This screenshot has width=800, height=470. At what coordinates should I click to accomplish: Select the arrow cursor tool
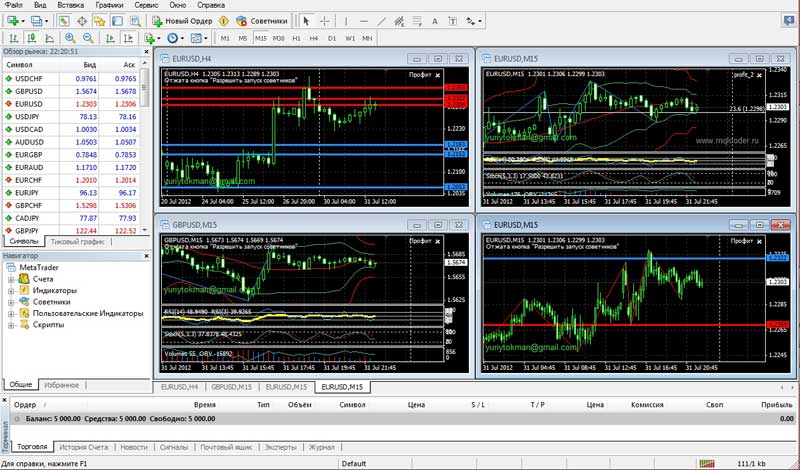pyautogui.click(x=306, y=21)
